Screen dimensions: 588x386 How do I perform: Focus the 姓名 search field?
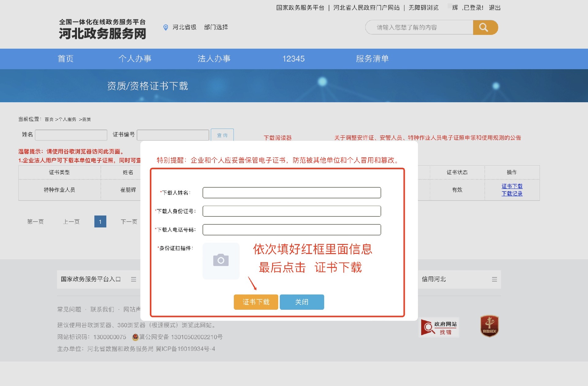(x=71, y=135)
